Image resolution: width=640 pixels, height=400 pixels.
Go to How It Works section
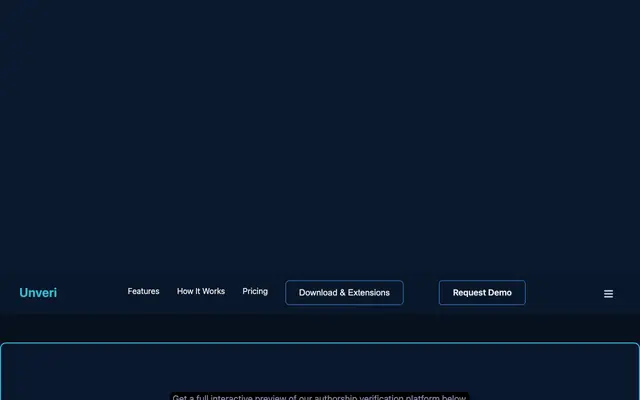click(x=201, y=291)
